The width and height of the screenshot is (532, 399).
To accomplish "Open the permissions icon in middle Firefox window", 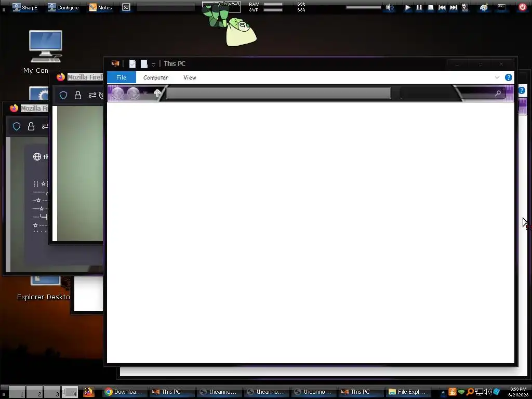I will pyautogui.click(x=92, y=96).
